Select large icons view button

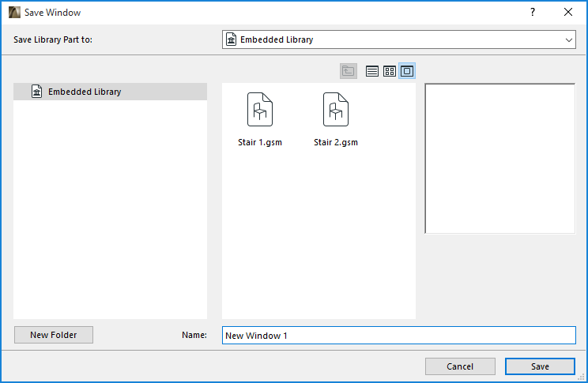407,71
